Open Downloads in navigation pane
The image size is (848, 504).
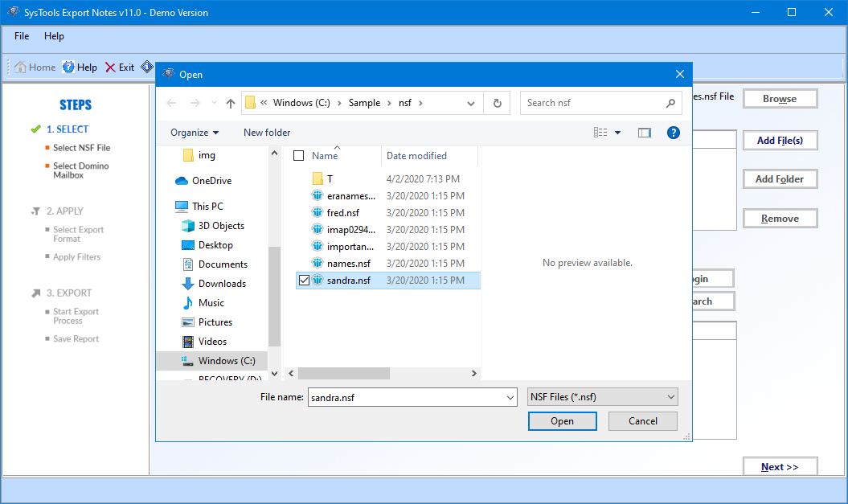coord(214,284)
